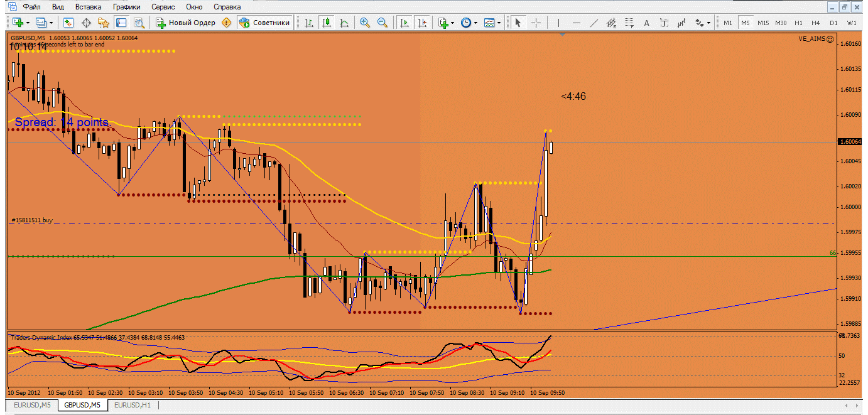868x415 pixels.
Task: Expand the Indicators dropdown arrow
Action: pos(453,23)
